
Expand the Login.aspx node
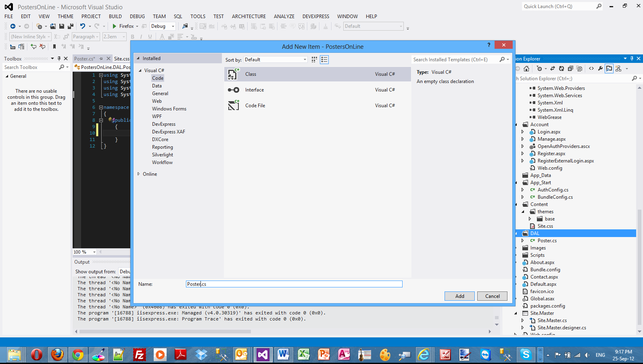coord(522,132)
